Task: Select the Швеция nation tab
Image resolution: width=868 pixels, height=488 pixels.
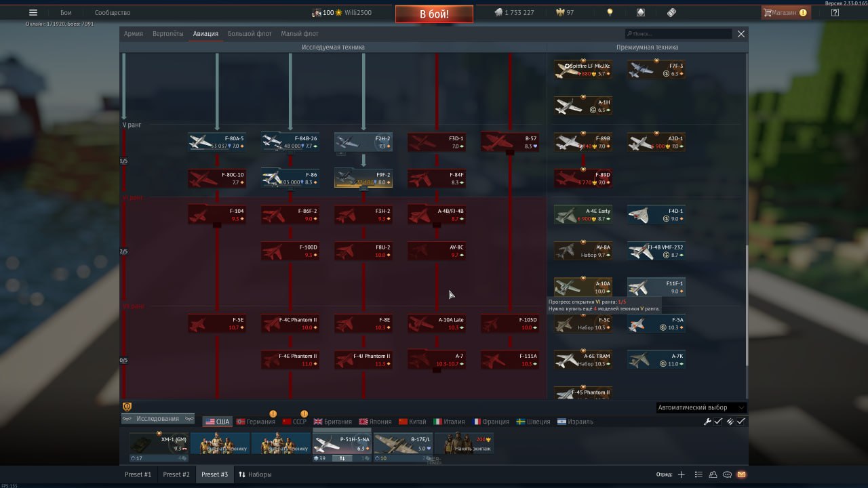Action: (x=534, y=422)
